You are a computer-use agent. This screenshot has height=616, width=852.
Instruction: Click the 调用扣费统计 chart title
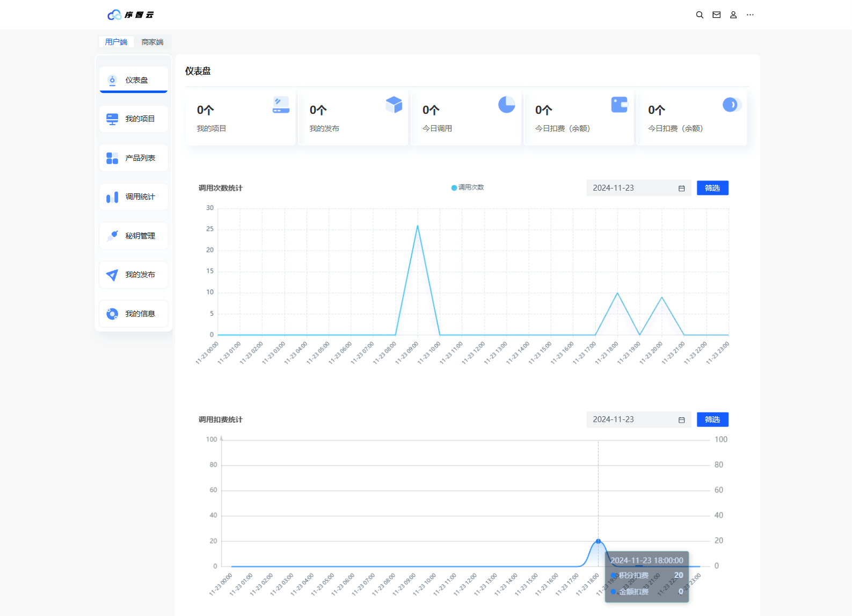(x=221, y=419)
